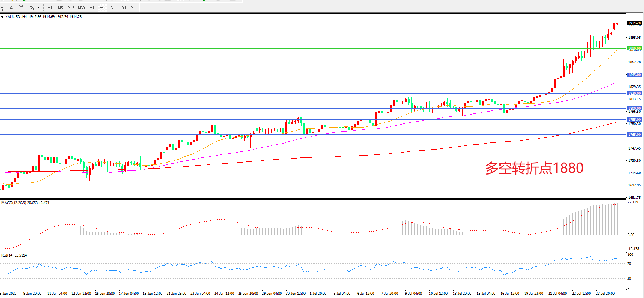Screen dimensions: 644x298
Task: Select the M30 timeframe button
Action: coord(81,7)
